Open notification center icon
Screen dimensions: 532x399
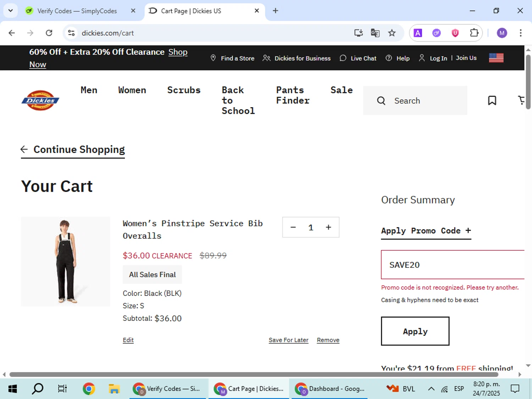pos(515,389)
